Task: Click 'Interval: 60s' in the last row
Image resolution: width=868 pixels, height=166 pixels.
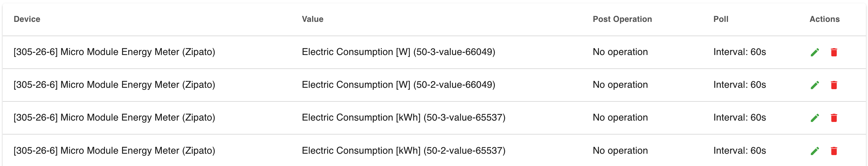Action: (x=740, y=151)
